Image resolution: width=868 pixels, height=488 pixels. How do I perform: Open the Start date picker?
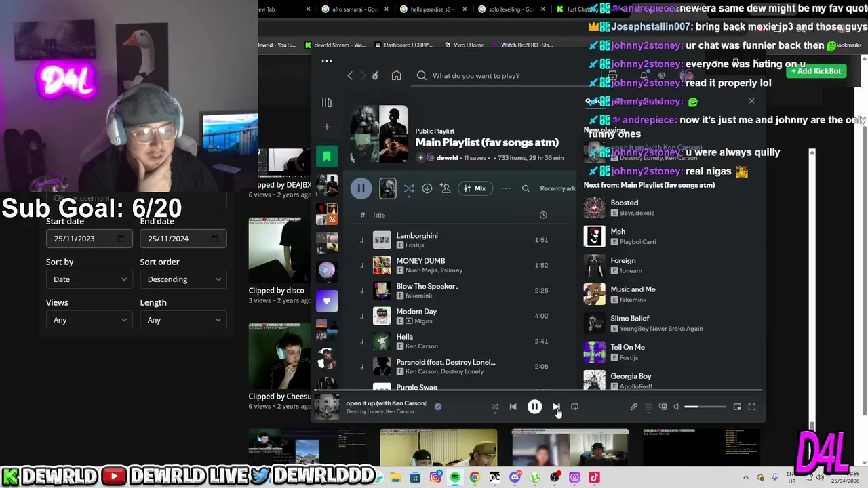[x=89, y=239]
